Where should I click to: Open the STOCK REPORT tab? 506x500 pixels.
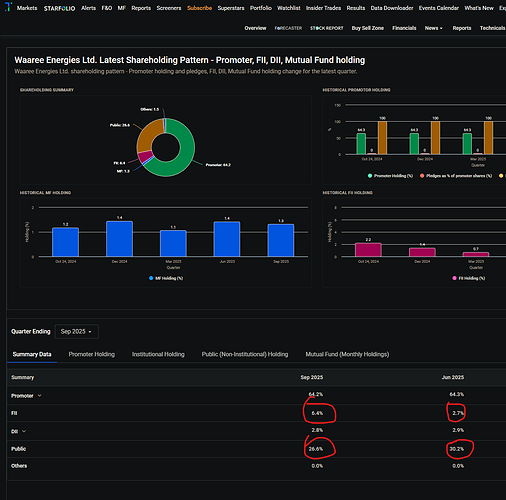327,28
